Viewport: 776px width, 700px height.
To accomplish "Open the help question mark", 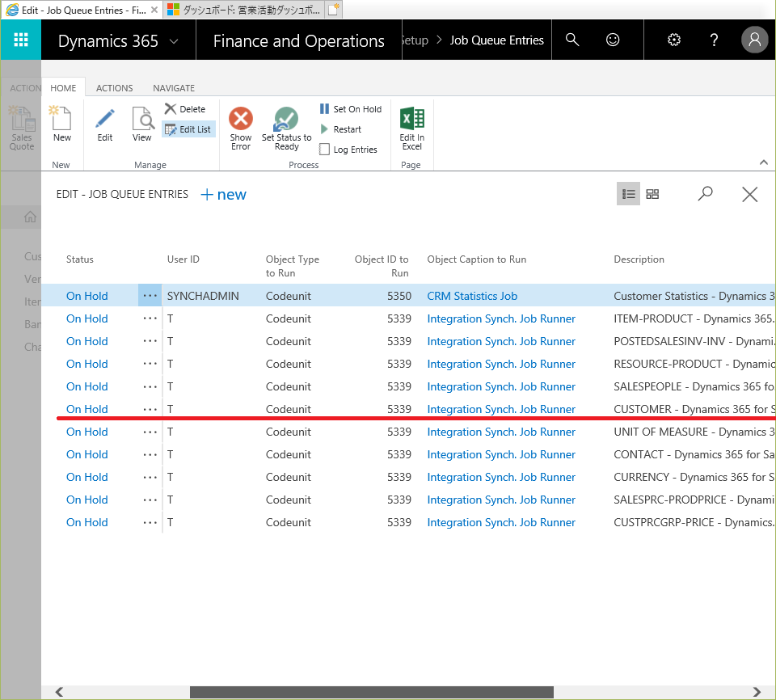I will click(x=714, y=40).
